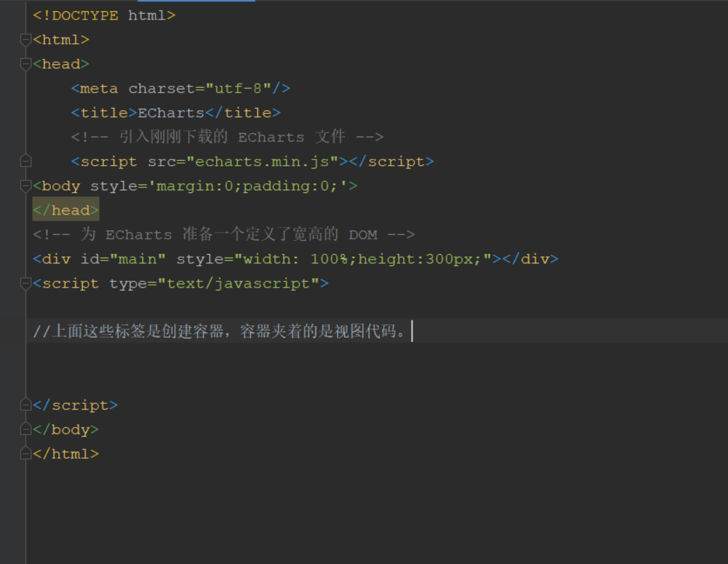
Task: Collapse the <html> tag fold region
Action: point(26,40)
